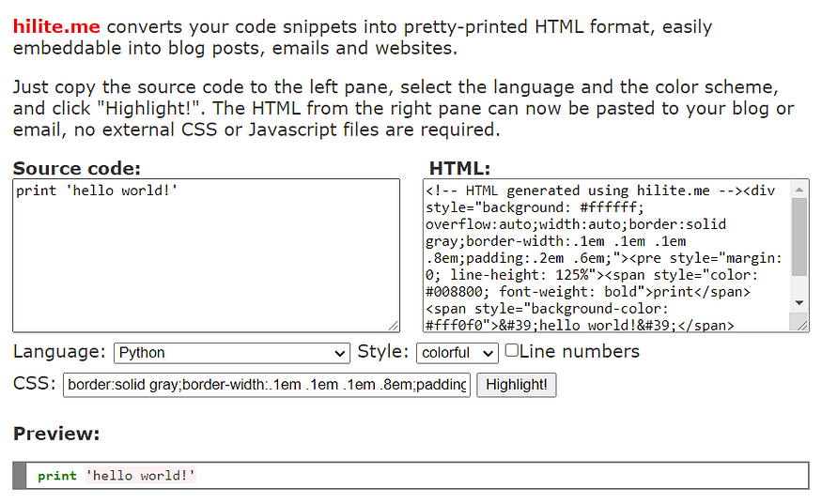Click the Highlight! button
The image size is (822, 504).
(x=516, y=385)
